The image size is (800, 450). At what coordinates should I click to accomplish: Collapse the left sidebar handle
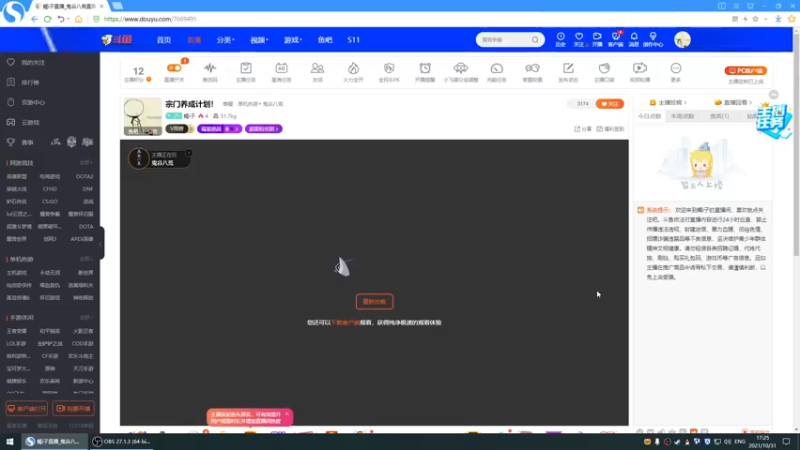pyautogui.click(x=101, y=243)
